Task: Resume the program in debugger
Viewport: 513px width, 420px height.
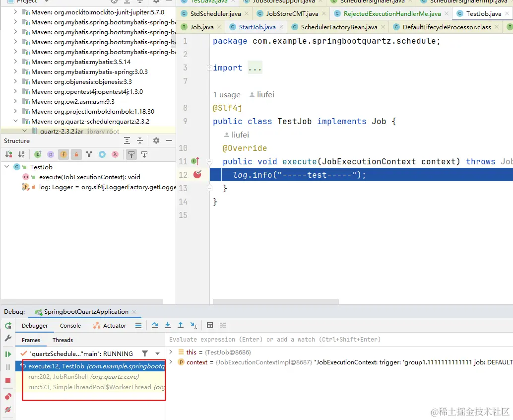Action: point(8,354)
